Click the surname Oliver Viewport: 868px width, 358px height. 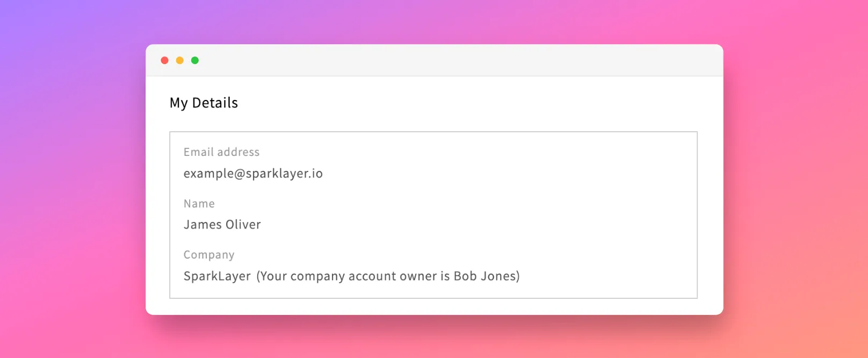click(x=243, y=225)
